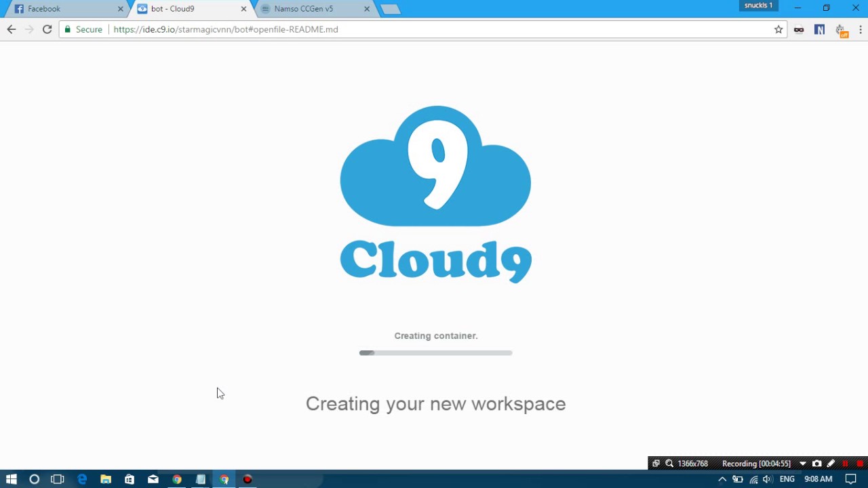Image resolution: width=868 pixels, height=488 pixels.
Task: Open the volume control icon
Action: pos(768,479)
